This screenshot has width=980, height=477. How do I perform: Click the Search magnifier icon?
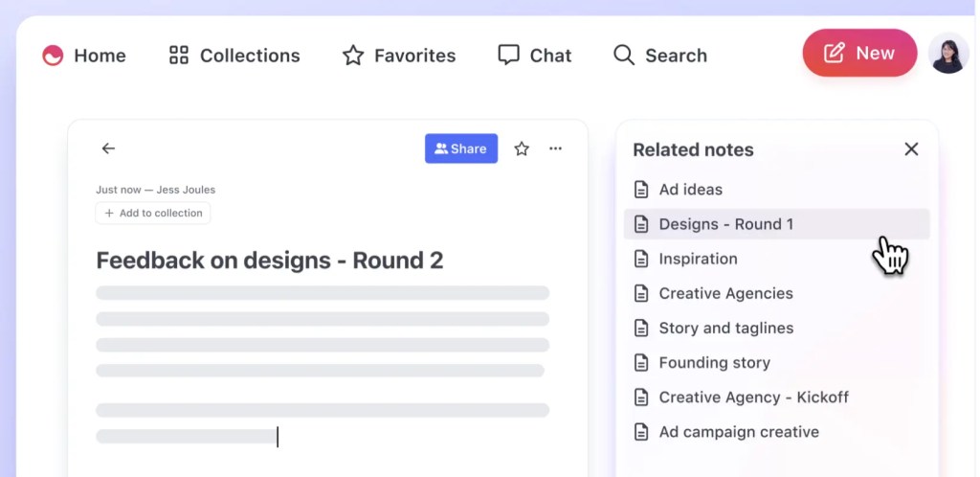[624, 56]
